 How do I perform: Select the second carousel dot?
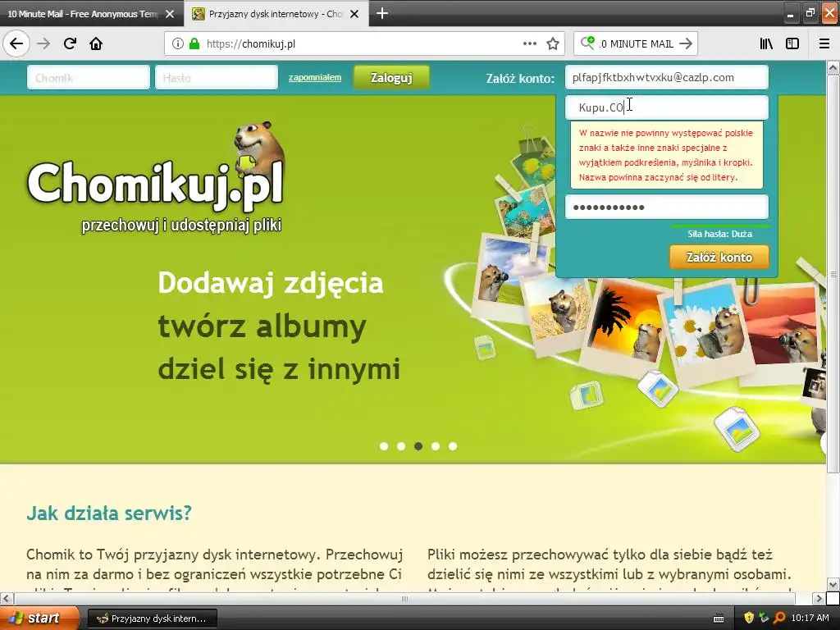[x=400, y=445]
